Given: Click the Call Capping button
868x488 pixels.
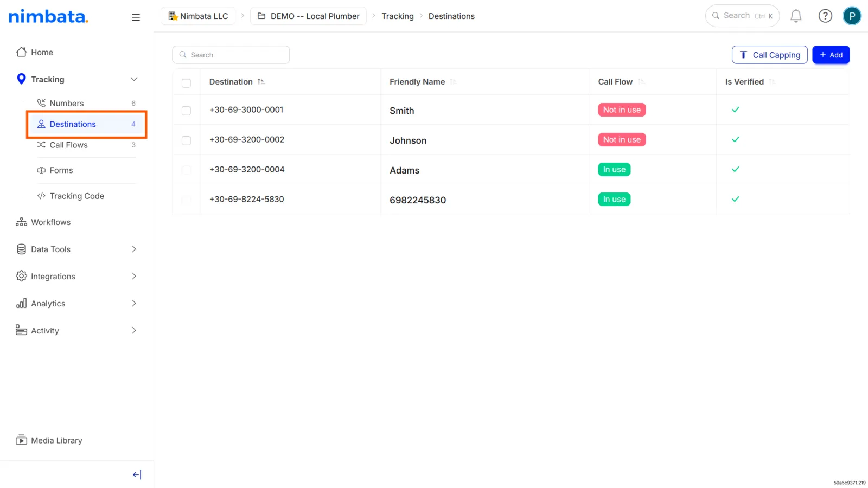Looking at the screenshot, I should click(x=769, y=55).
